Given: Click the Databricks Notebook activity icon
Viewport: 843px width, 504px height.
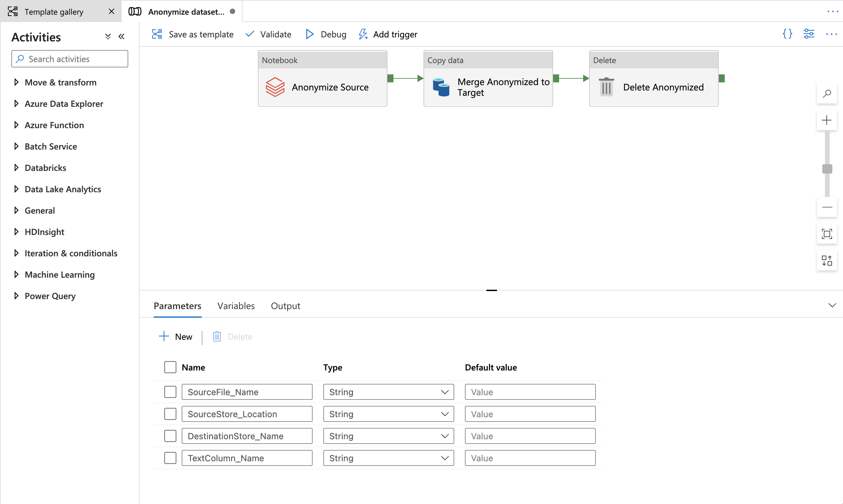Looking at the screenshot, I should 275,87.
